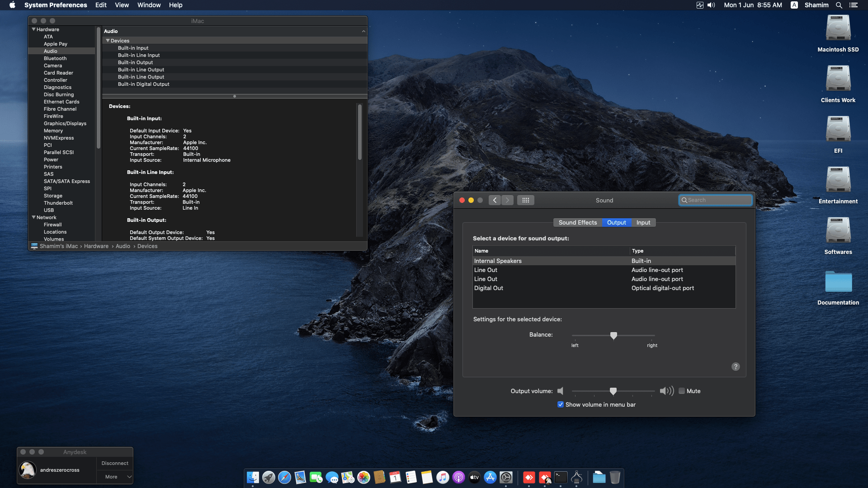The height and width of the screenshot is (488, 868).
Task: Click the device details pane scrollbar
Action: (x=360, y=132)
